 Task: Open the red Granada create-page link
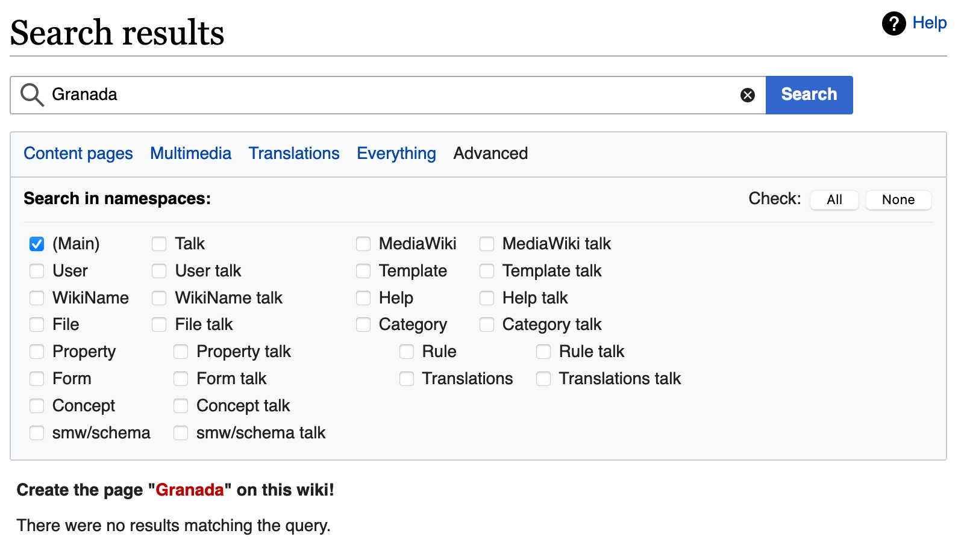click(190, 490)
